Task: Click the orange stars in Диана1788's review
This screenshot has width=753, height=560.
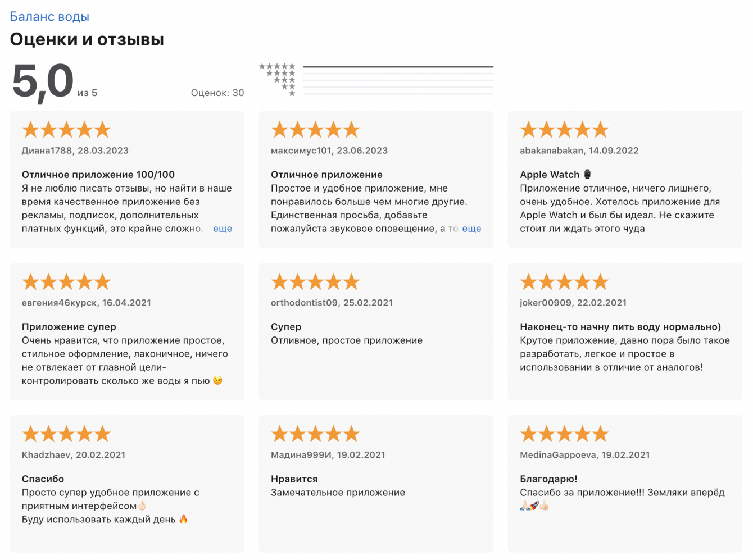Action: click(66, 130)
